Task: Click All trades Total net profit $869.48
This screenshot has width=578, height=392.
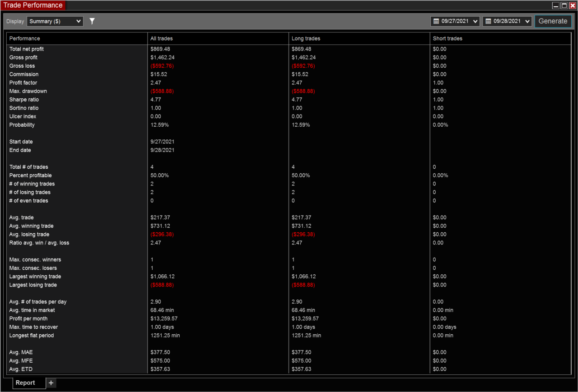Action: 160,49
